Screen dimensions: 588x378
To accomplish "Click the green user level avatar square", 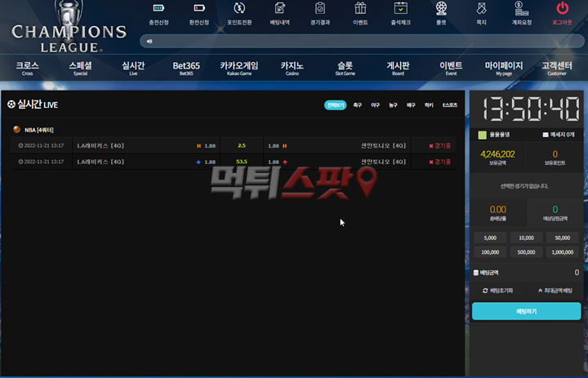I will click(483, 135).
